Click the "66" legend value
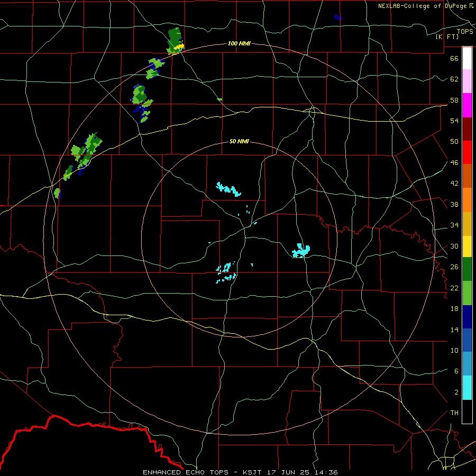Viewport: 476px width, 476px height. click(454, 58)
